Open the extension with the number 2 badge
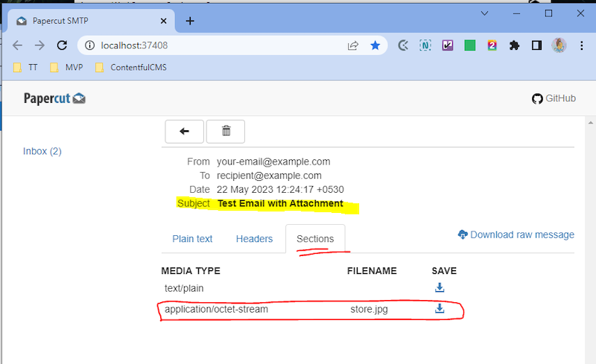596x364 pixels. coord(492,45)
